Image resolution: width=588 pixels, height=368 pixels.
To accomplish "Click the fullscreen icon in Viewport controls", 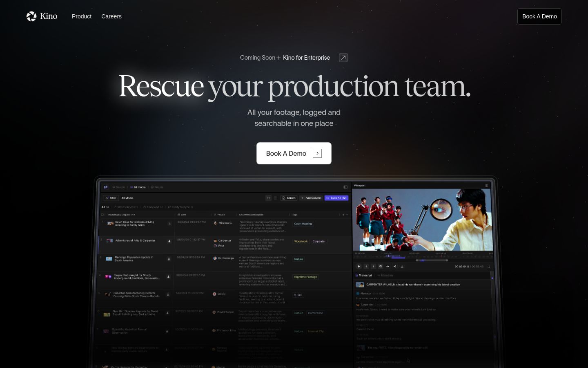I will (489, 267).
